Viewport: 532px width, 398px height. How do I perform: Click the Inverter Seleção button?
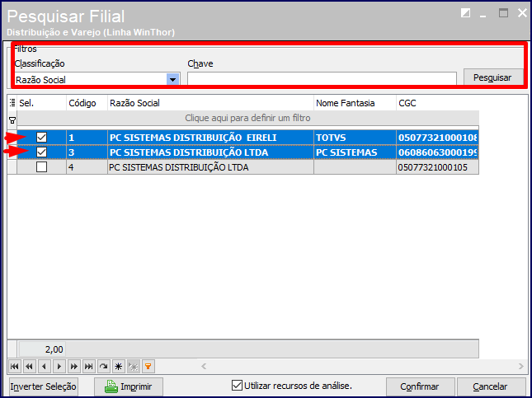coord(44,386)
